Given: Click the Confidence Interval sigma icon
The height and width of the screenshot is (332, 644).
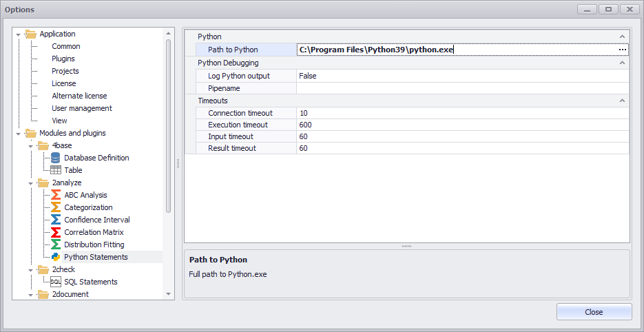Looking at the screenshot, I should [56, 220].
